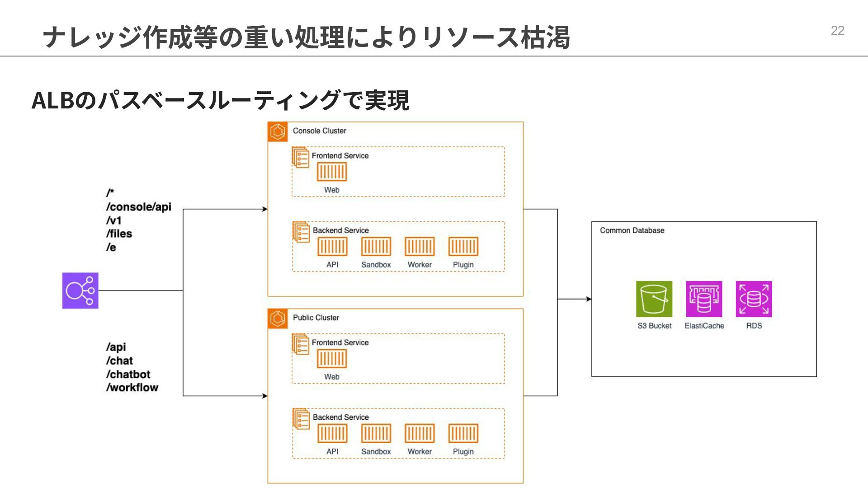Select the RDS database icon
Viewport: 868px width, 488px height.
754,299
